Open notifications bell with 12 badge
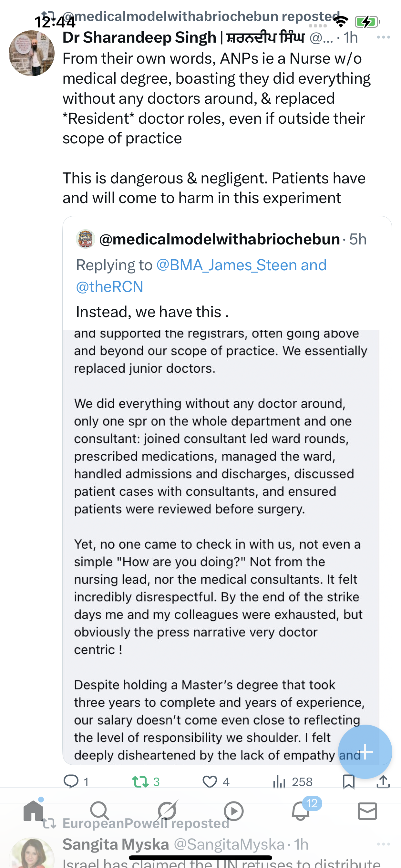This screenshot has width=401, height=868. (301, 811)
